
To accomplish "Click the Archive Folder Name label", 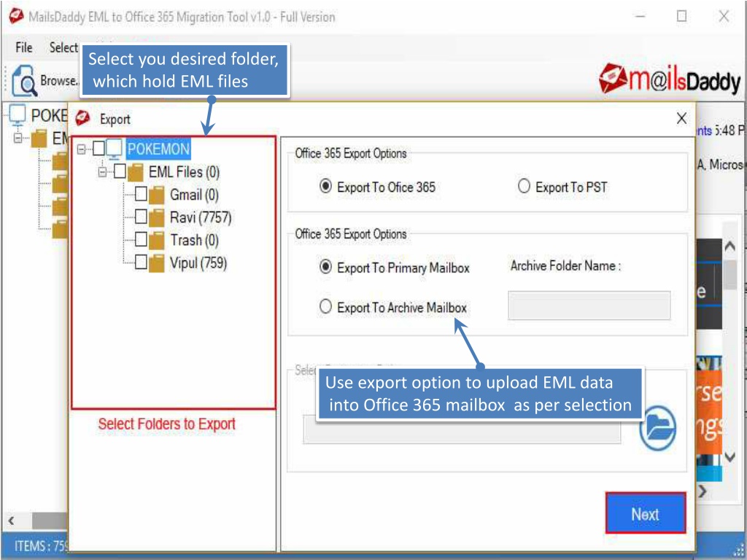I will click(565, 265).
